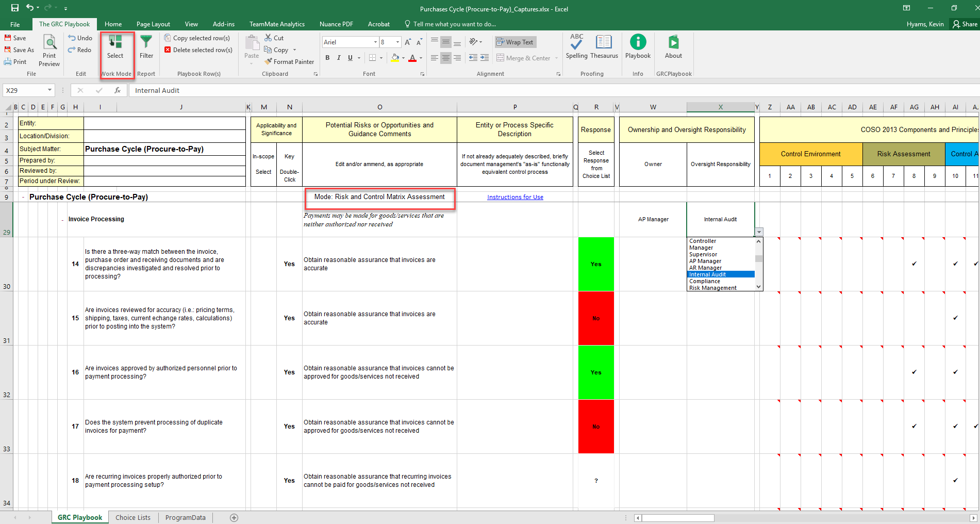Select Compliance from the open choice list
The width and height of the screenshot is (980, 524).
click(705, 281)
